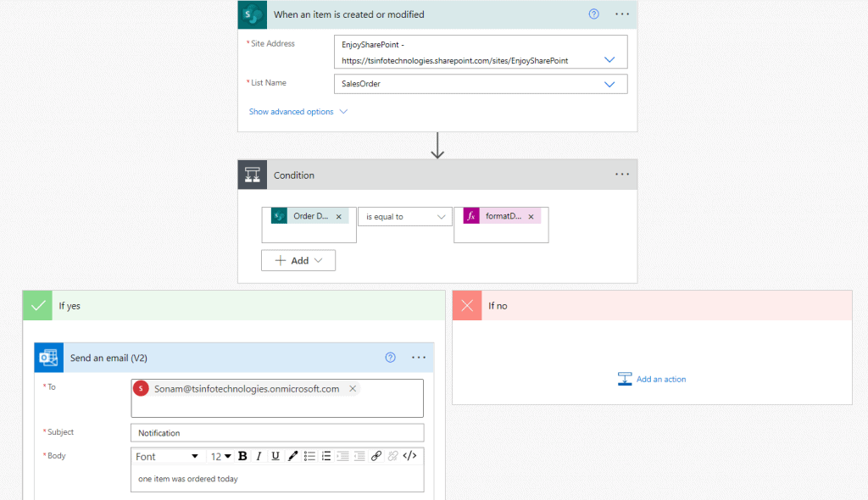The width and height of the screenshot is (868, 500).
Task: Click the Condition control icon
Action: [253, 175]
